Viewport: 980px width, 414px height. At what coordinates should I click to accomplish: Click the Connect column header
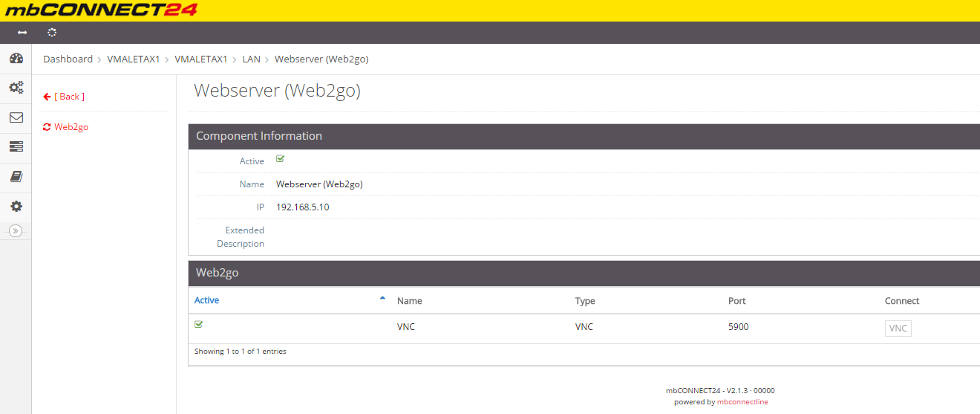click(902, 301)
